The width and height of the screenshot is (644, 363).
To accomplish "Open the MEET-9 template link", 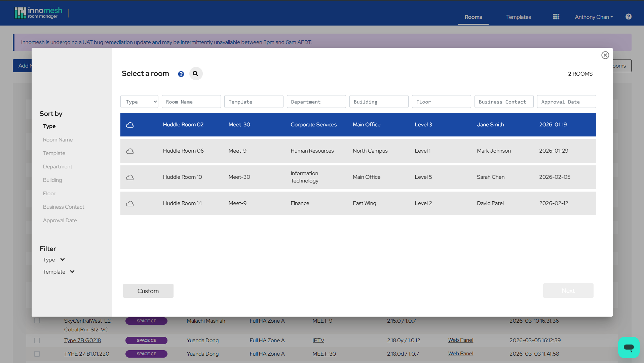I will click(x=322, y=321).
